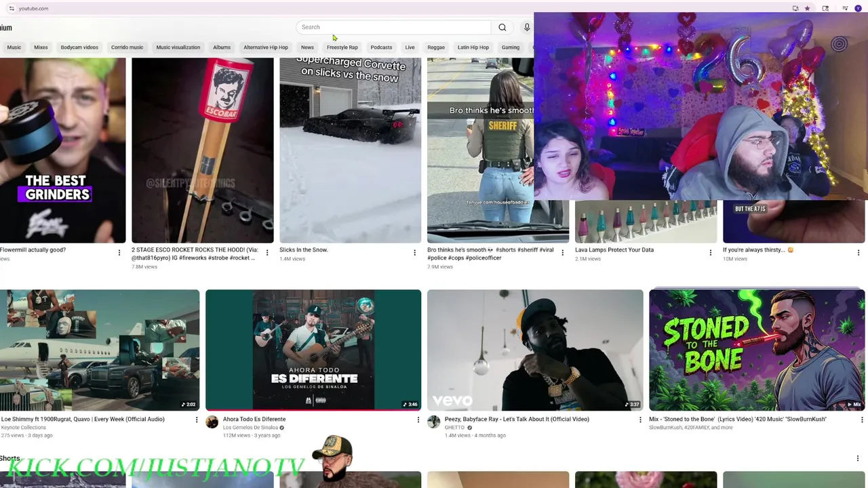The image size is (868, 488).
Task: Select the Mixes filter chip
Action: (41, 47)
